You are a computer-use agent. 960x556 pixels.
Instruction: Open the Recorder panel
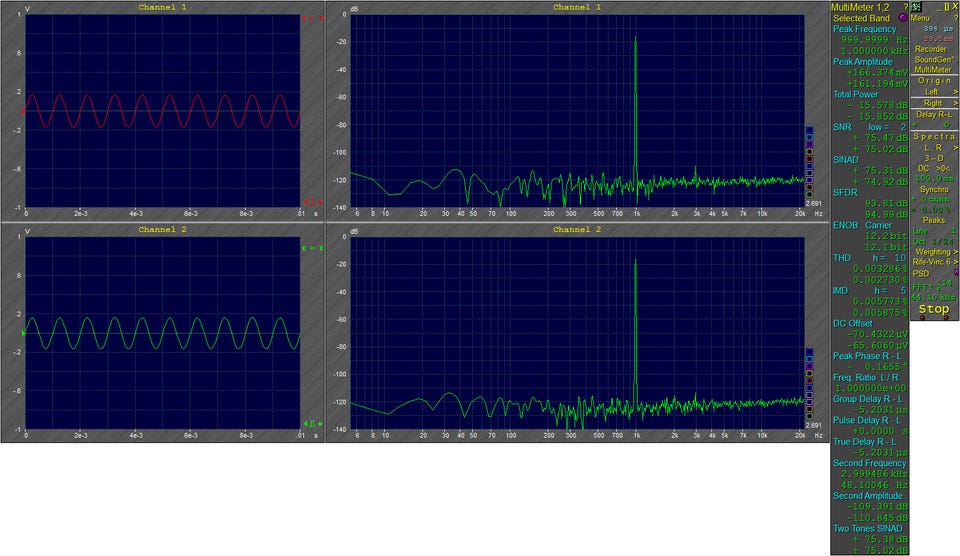click(931, 48)
